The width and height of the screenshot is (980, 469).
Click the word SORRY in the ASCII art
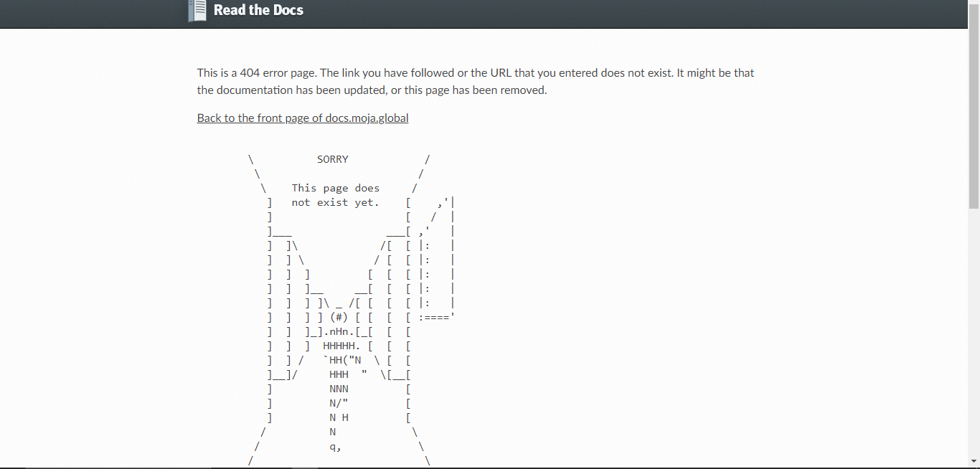tap(332, 158)
